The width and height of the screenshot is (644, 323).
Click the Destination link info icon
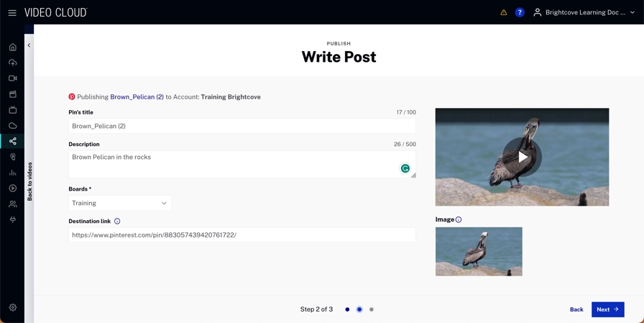(x=117, y=222)
